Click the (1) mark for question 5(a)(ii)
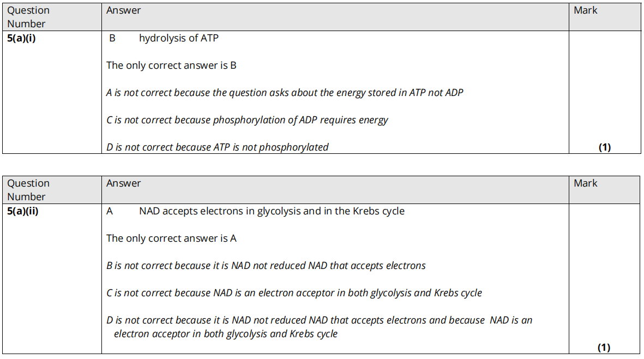Screen dimensions: 644x359 click(603, 348)
